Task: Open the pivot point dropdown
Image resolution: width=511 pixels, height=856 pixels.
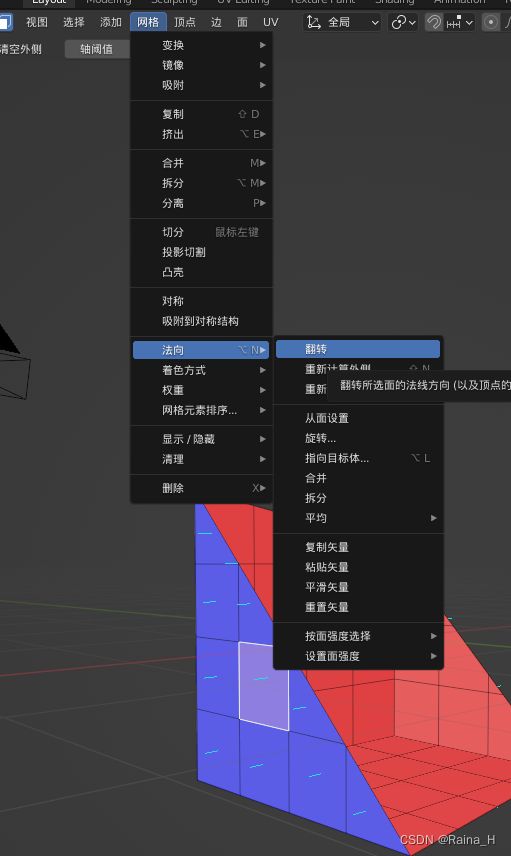Action: 404,22
